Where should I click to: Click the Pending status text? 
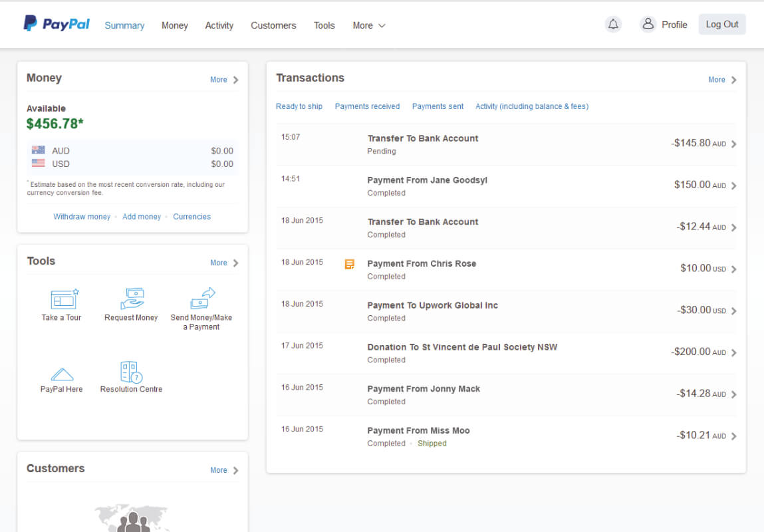pos(382,151)
